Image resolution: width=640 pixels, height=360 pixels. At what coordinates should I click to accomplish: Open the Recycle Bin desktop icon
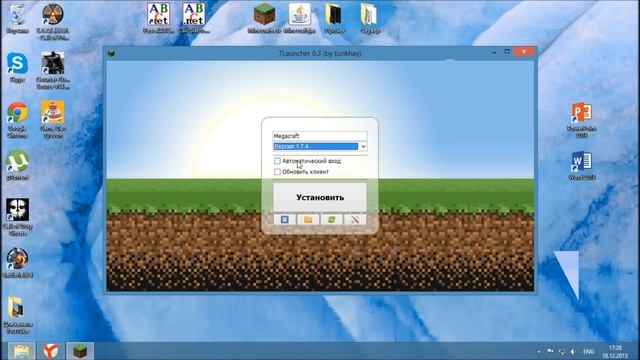(17, 18)
